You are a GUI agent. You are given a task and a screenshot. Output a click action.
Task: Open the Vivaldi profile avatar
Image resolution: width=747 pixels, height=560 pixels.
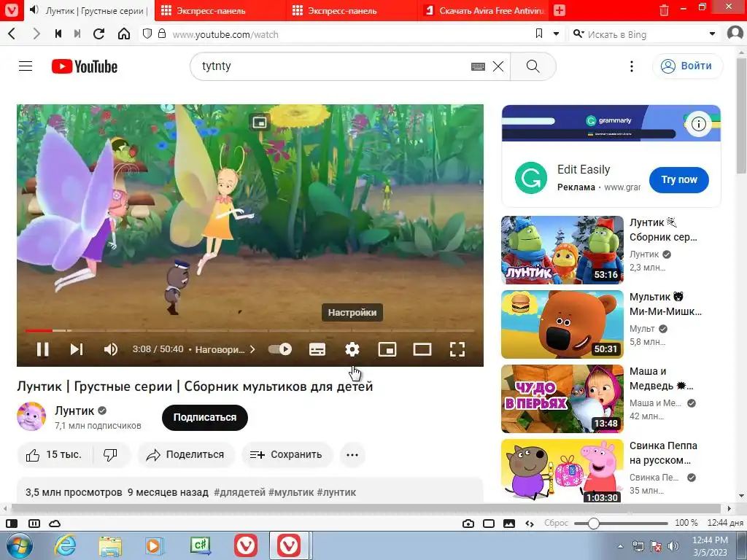pyautogui.click(x=736, y=34)
